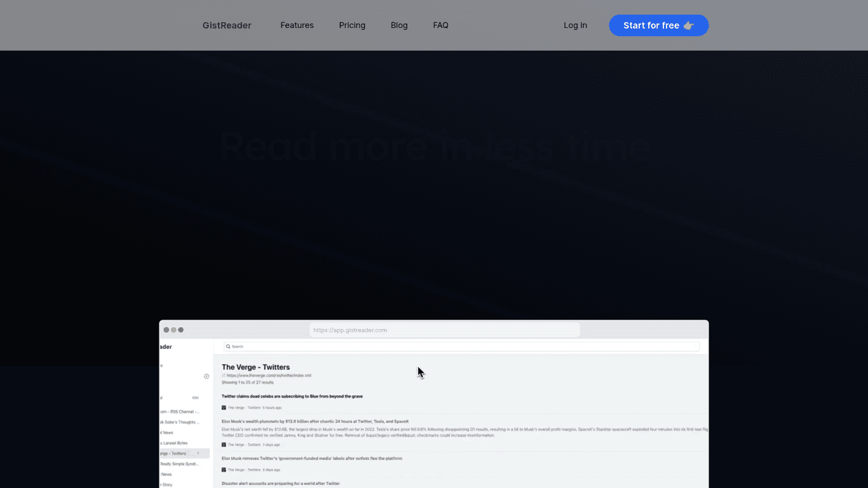Viewport: 868px width, 488px height.
Task: Open the 'government-funded media' labels article
Action: tap(311, 458)
